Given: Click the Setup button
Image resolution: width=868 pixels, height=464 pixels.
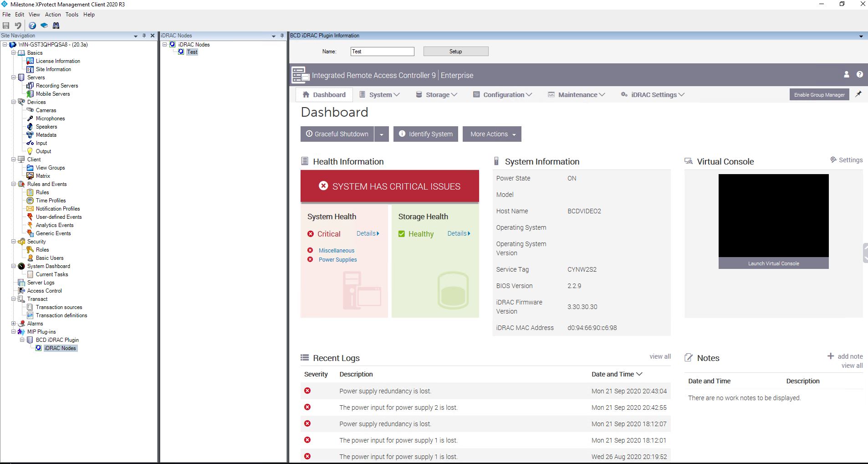Looking at the screenshot, I should tap(456, 52).
